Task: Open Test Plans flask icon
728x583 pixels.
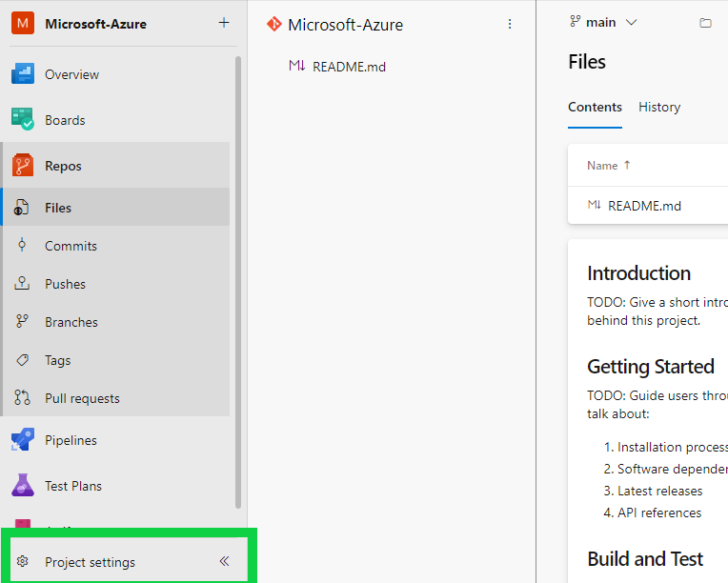Action: (x=23, y=486)
